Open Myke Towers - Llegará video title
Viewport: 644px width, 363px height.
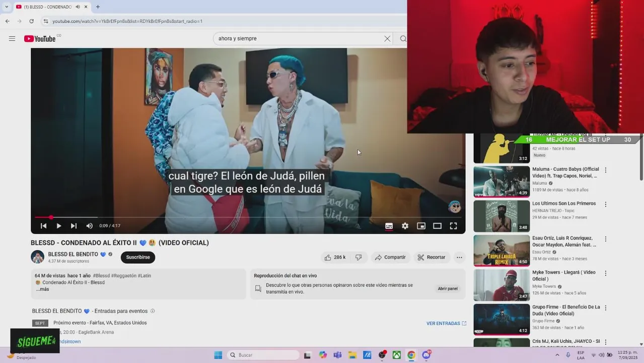(564, 275)
